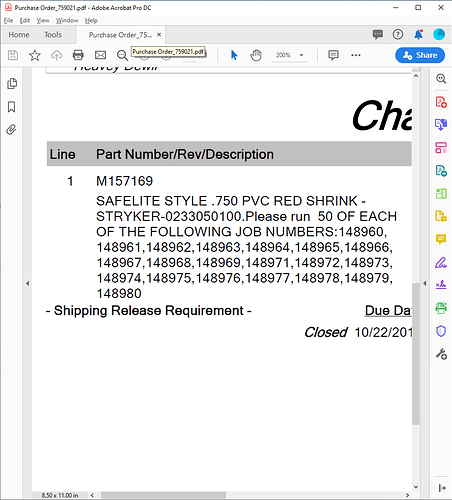Open the Request Signatures tool
Screen dimensions: 452x500
click(x=441, y=285)
